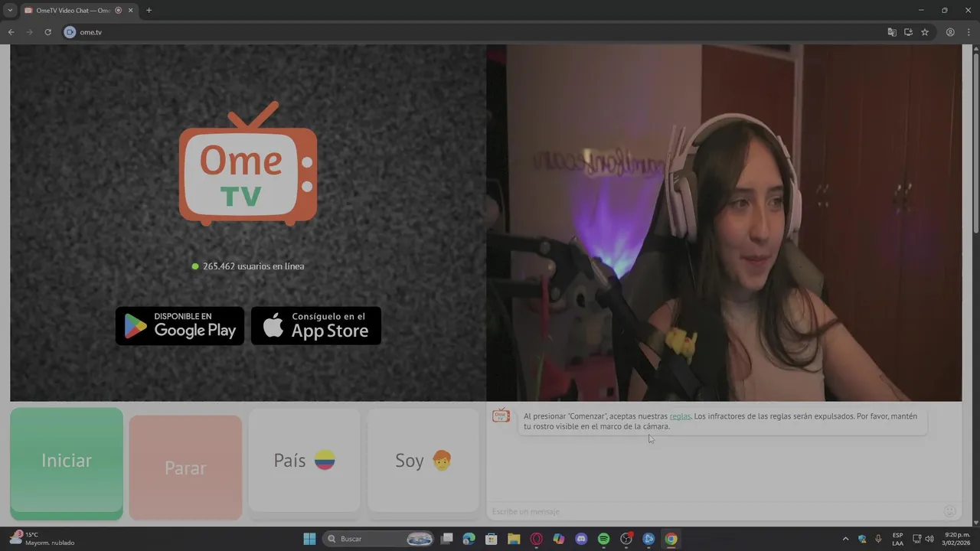Image resolution: width=980 pixels, height=551 pixels.
Task: Open the weather widget showing 15°C
Action: tap(42, 539)
